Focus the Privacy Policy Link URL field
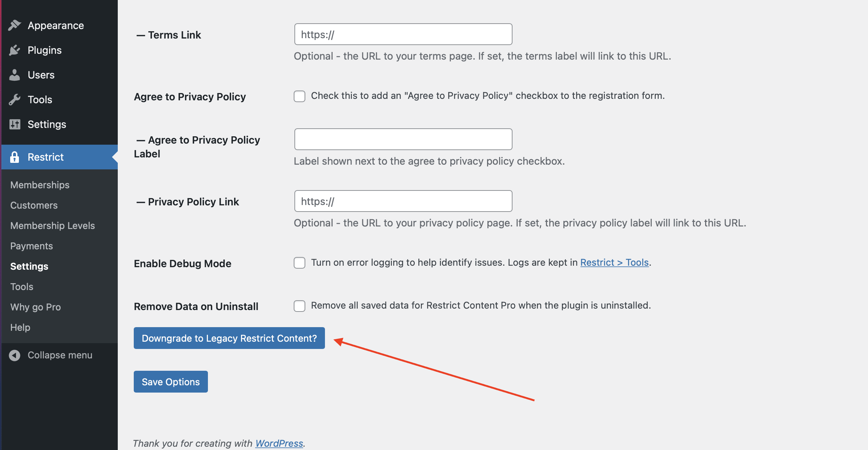Image resolution: width=868 pixels, height=450 pixels. point(403,201)
